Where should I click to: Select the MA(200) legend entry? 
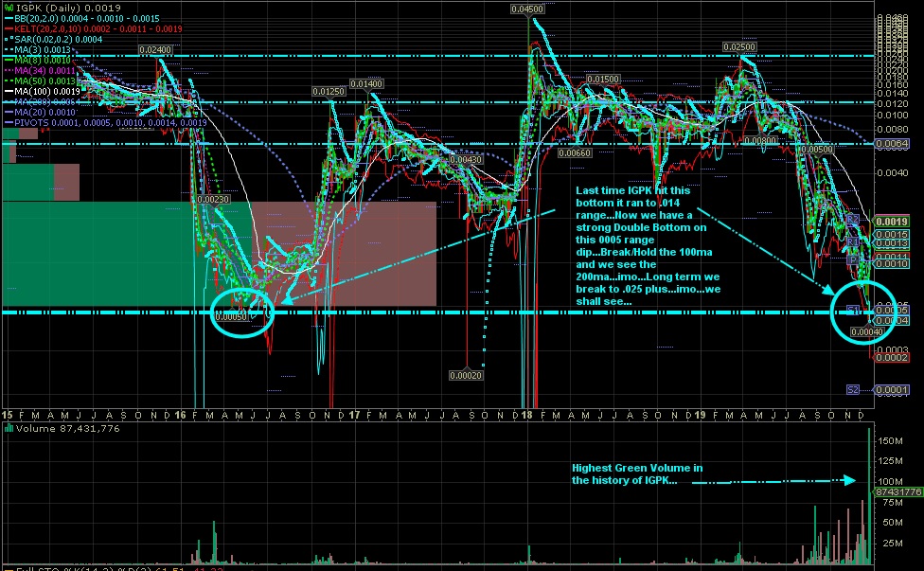point(43,102)
